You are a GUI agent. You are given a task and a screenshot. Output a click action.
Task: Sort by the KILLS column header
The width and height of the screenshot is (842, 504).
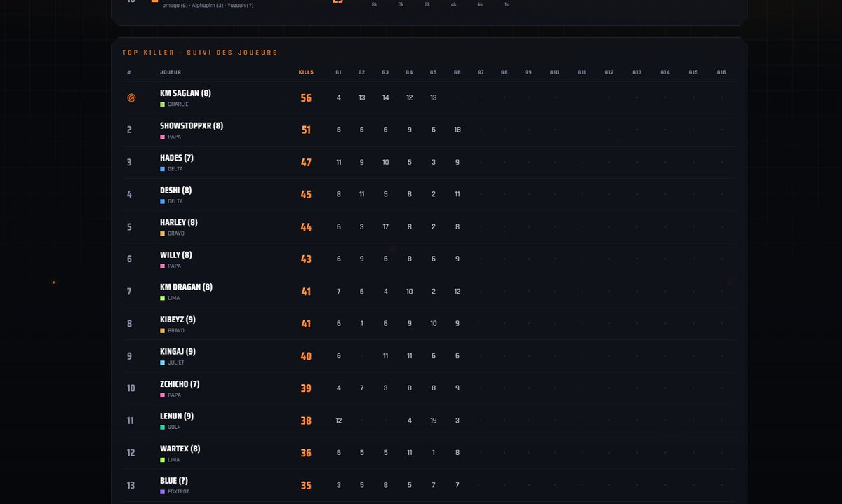[x=306, y=72]
